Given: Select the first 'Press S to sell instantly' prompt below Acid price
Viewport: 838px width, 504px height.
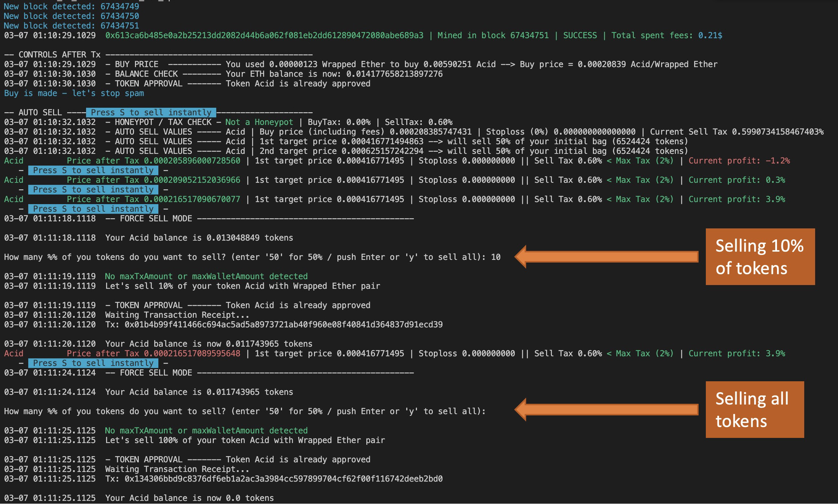Looking at the screenshot, I should coord(94,170).
